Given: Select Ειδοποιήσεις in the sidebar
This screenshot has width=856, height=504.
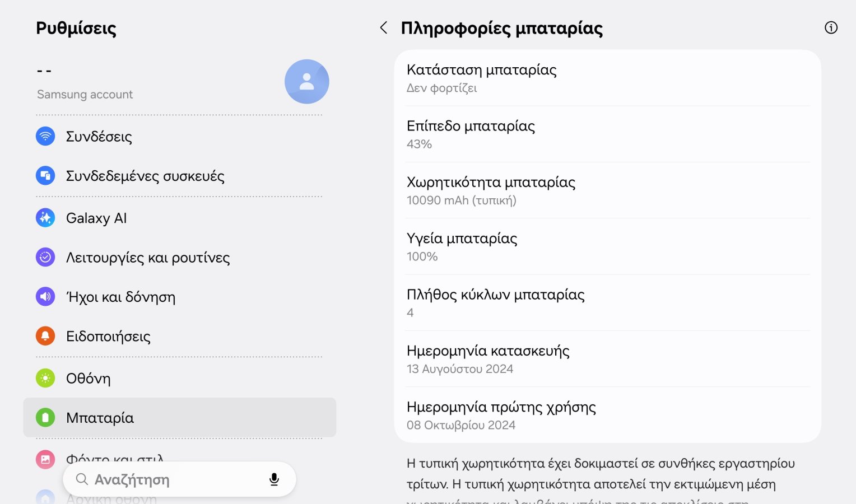Looking at the screenshot, I should tap(179, 336).
